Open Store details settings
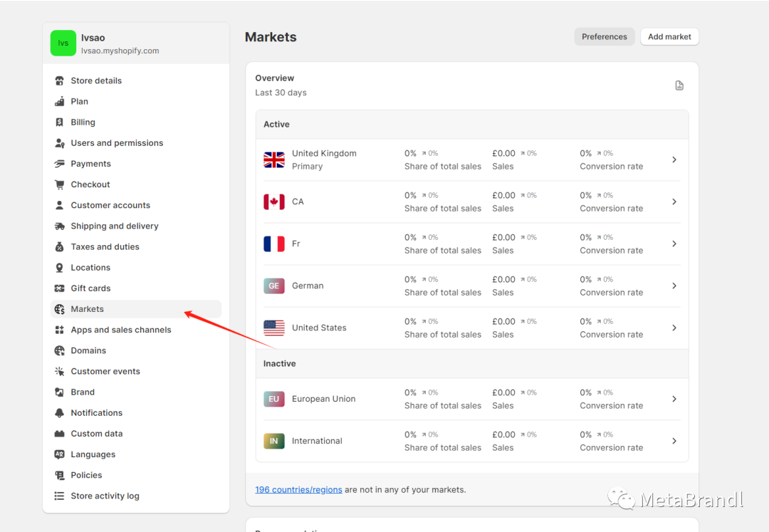The height and width of the screenshot is (532, 769). tap(136, 80)
